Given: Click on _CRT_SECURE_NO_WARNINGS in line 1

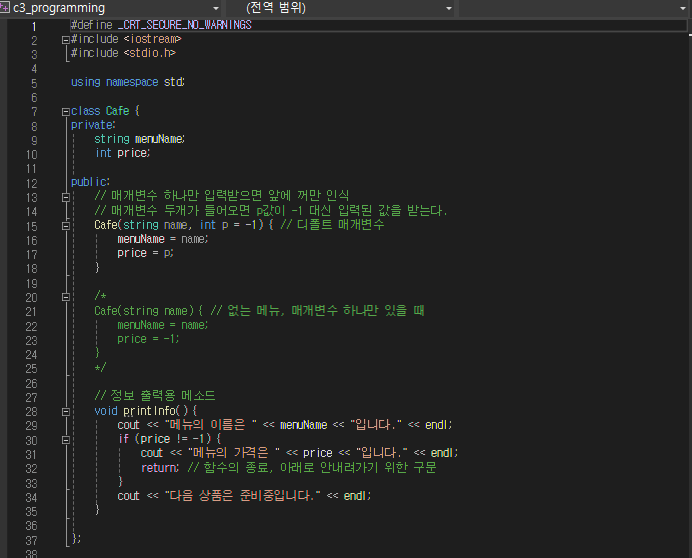Looking at the screenshot, I should coord(184,25).
